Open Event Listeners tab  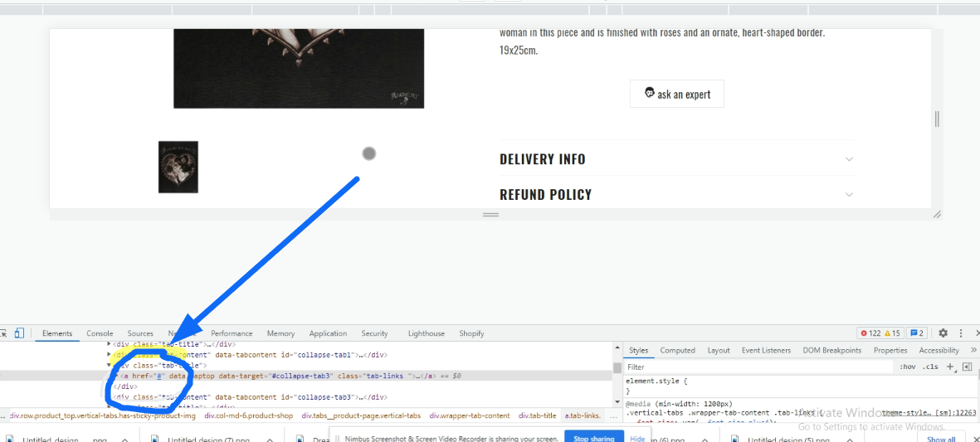[x=766, y=350]
